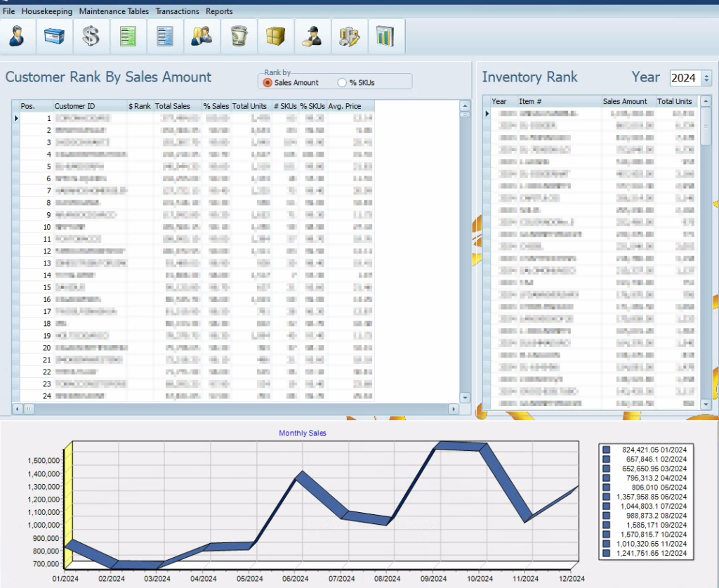
Task: Click the cash bucket toolbar icon
Action: tap(238, 36)
